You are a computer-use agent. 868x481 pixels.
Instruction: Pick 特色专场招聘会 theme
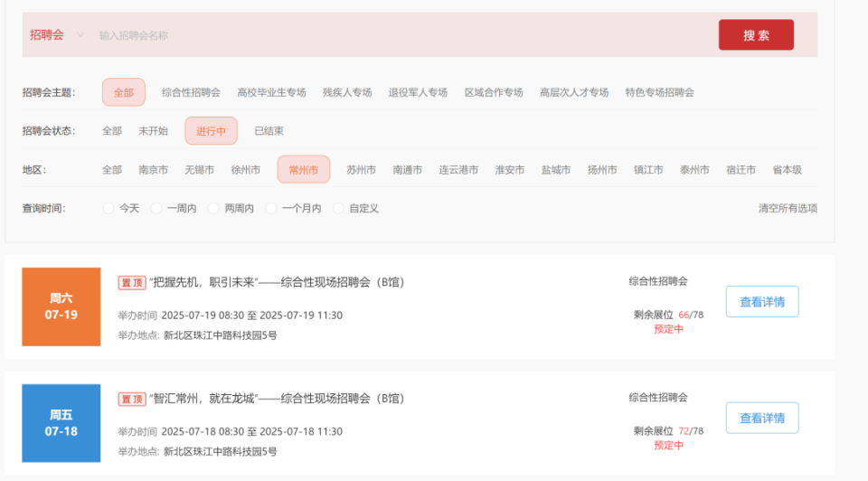click(x=659, y=92)
